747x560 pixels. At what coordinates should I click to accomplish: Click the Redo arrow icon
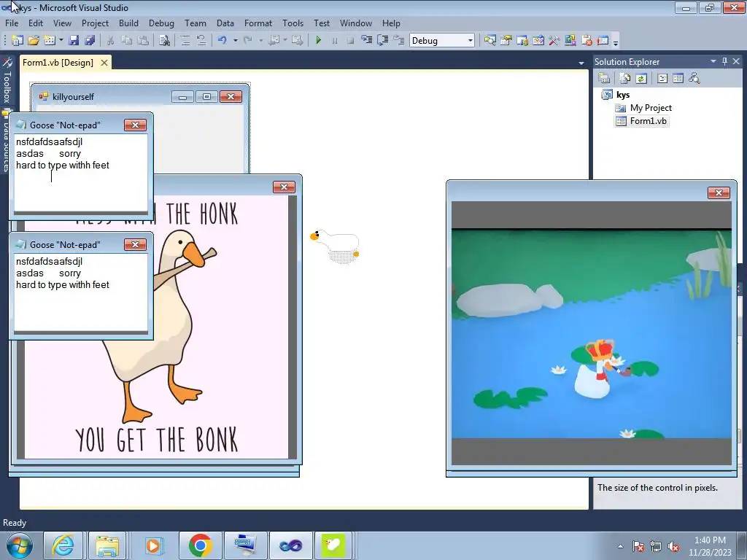248,41
